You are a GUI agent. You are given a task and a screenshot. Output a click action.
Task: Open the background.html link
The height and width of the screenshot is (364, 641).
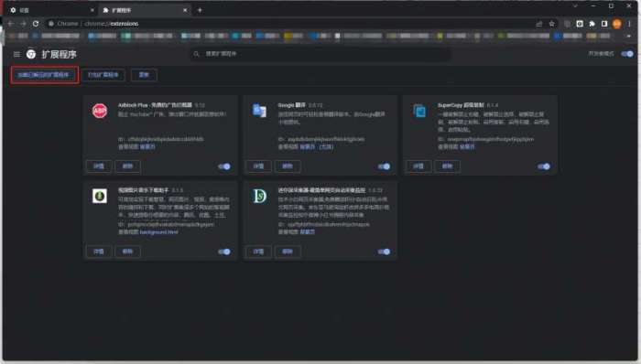point(159,231)
